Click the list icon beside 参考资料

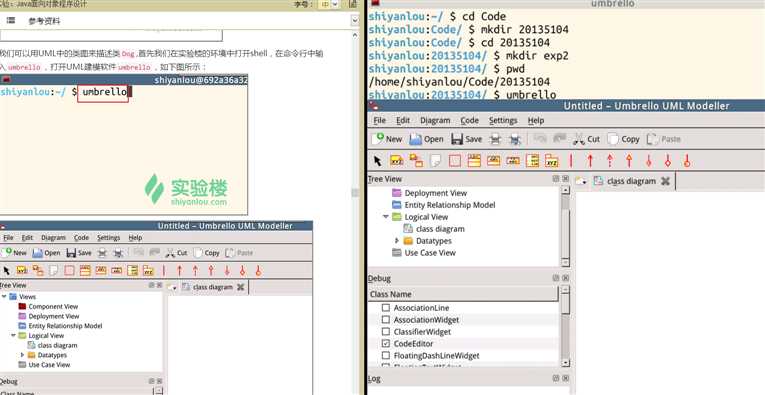11,20
